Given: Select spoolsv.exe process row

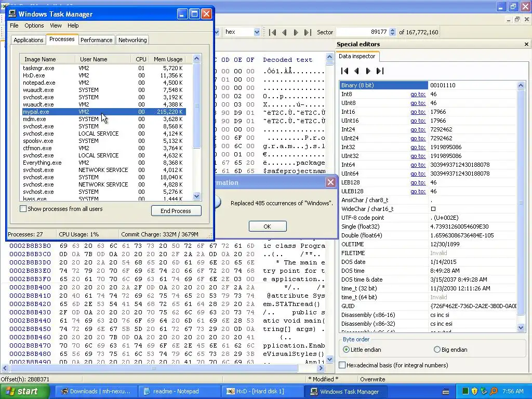Looking at the screenshot, I should pos(103,141).
